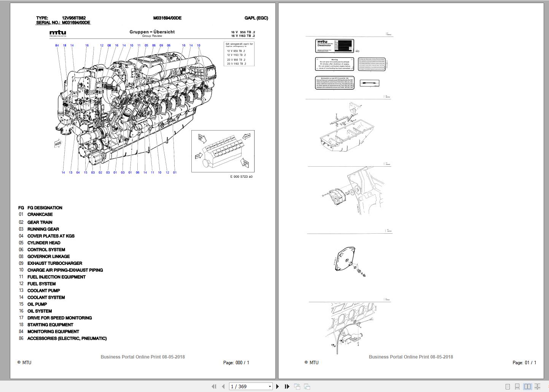Screen dimensions: 549x392
Task: Click 'CHARGE AIR PIPING-EXHAUST PIPING' entry
Action: tap(65, 270)
